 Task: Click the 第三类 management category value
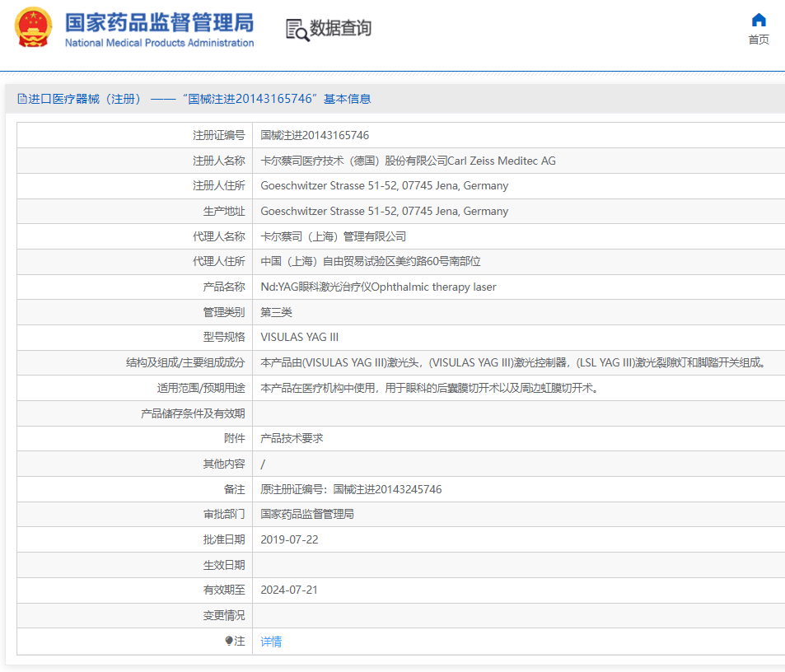[276, 312]
